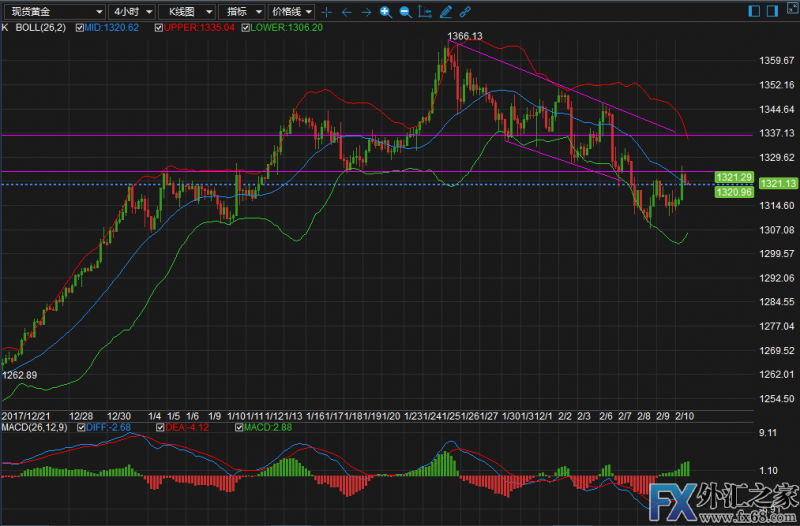Image resolution: width=800 pixels, height=526 pixels.
Task: Click the crosshair cursor tool icon
Action: (327, 12)
